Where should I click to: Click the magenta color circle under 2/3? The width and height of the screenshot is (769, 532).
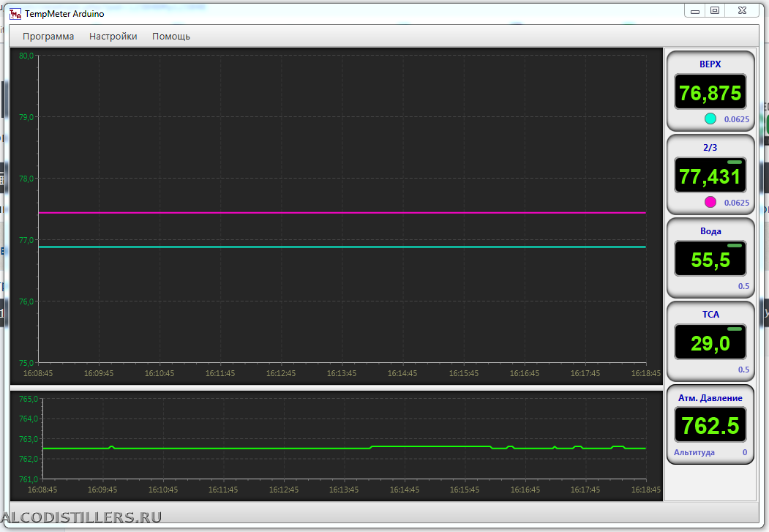pyautogui.click(x=710, y=202)
